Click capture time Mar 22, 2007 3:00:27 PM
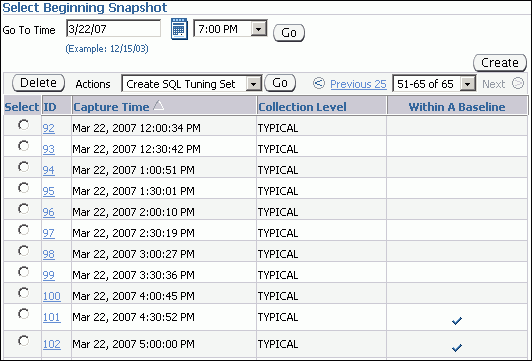Screen dimensions: 532x361 (133, 254)
